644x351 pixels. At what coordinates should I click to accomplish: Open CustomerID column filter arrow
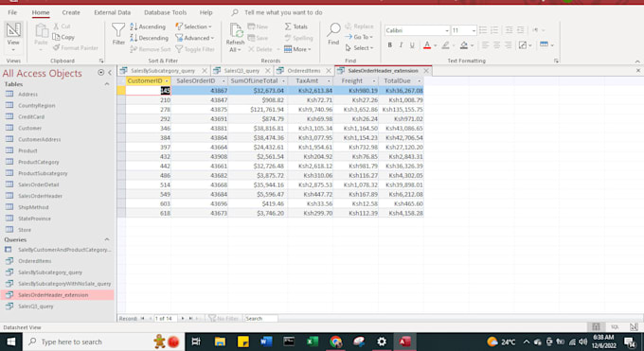167,81
